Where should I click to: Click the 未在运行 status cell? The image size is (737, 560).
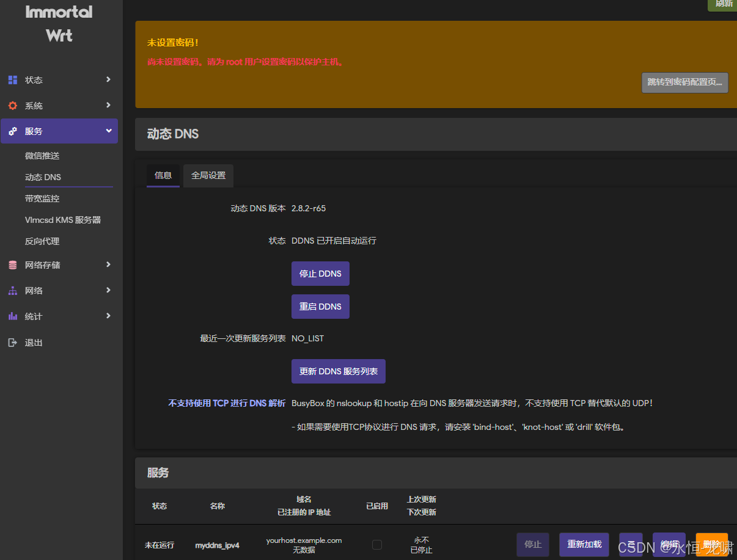(159, 545)
